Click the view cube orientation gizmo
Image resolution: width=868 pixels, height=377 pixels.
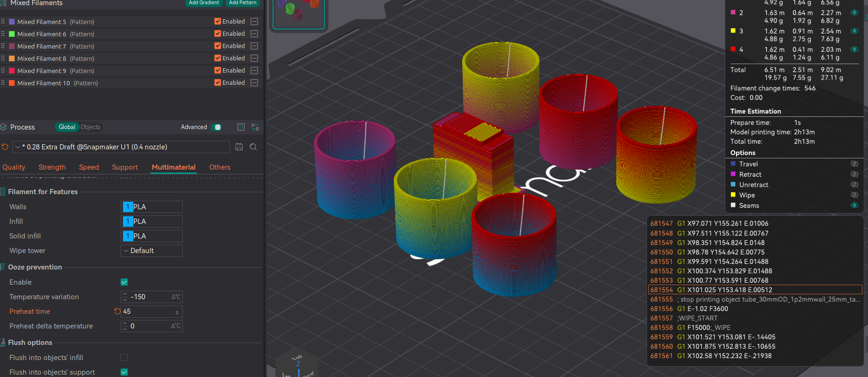[x=298, y=364]
